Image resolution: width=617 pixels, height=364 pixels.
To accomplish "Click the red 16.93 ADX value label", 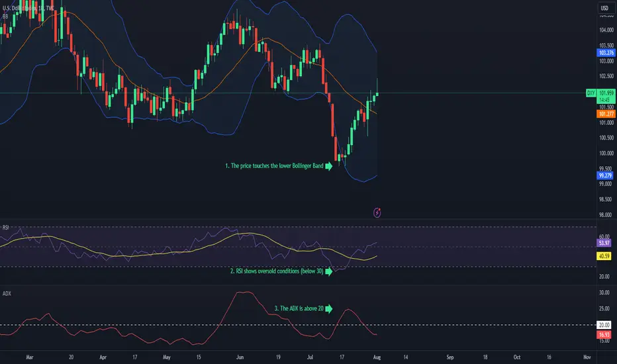I will coord(604,335).
